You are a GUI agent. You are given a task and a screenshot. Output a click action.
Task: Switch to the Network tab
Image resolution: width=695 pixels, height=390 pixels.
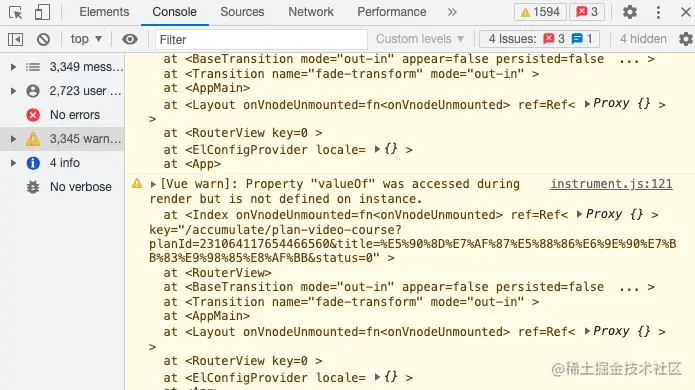311,12
